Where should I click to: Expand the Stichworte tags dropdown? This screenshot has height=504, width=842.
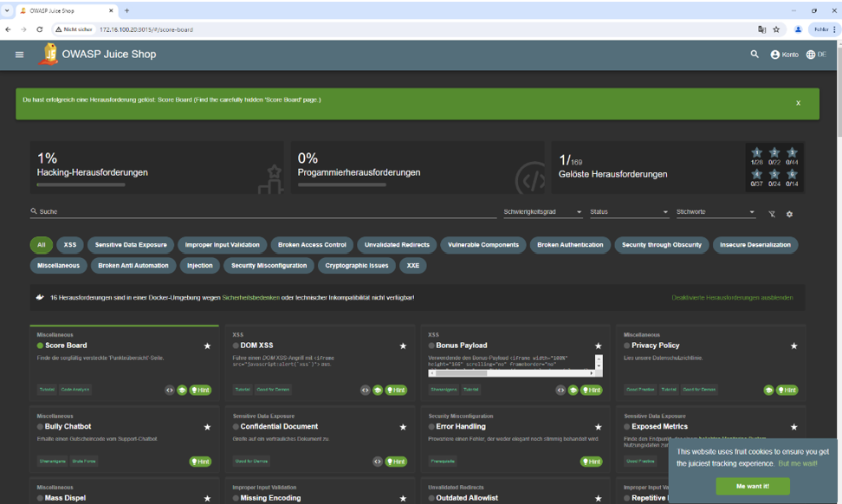pyautogui.click(x=716, y=212)
